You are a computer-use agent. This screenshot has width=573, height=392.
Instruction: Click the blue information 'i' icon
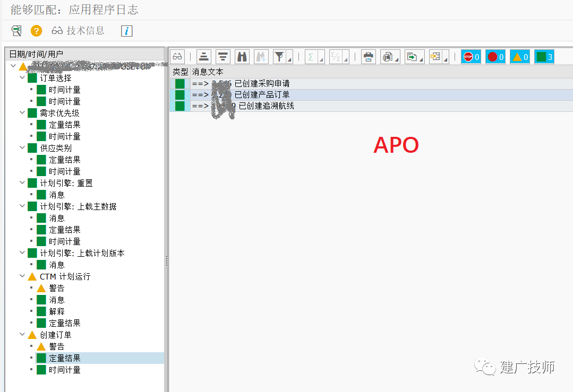[126, 31]
